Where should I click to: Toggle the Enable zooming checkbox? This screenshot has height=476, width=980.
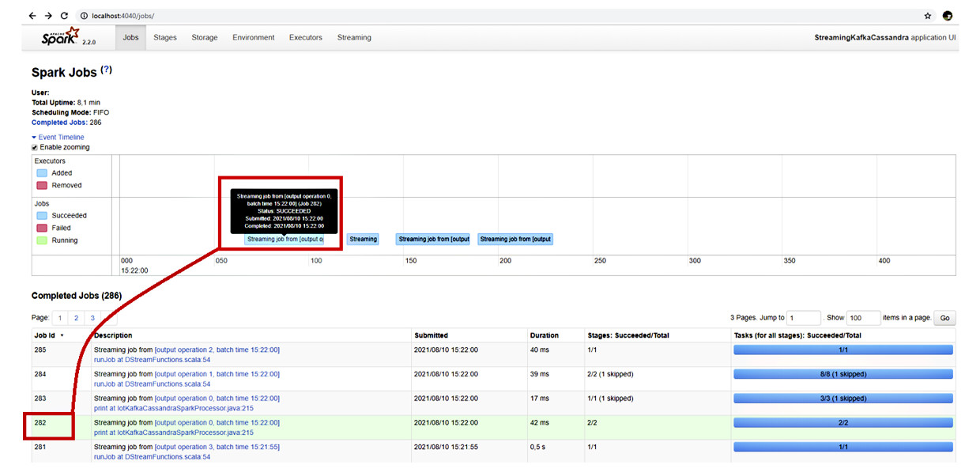coord(35,147)
